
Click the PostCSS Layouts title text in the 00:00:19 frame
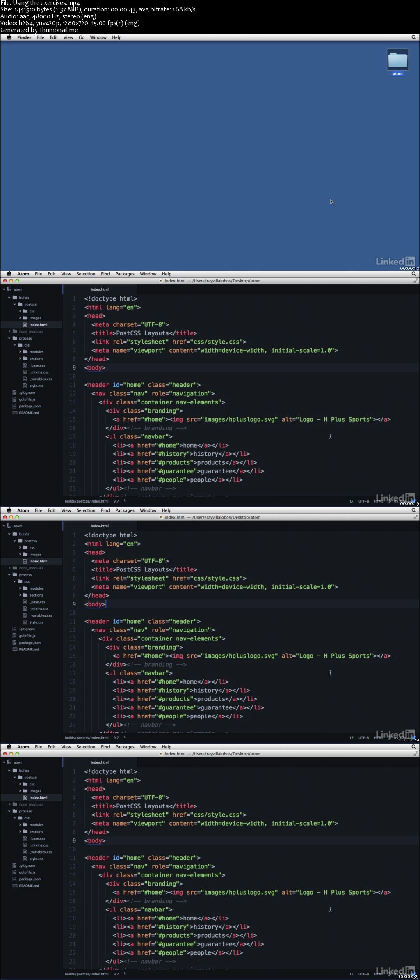[142, 333]
